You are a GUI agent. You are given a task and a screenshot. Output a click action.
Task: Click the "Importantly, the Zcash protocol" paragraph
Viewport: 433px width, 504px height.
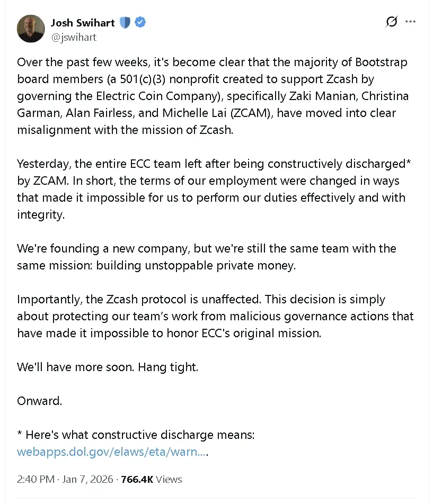pos(215,316)
